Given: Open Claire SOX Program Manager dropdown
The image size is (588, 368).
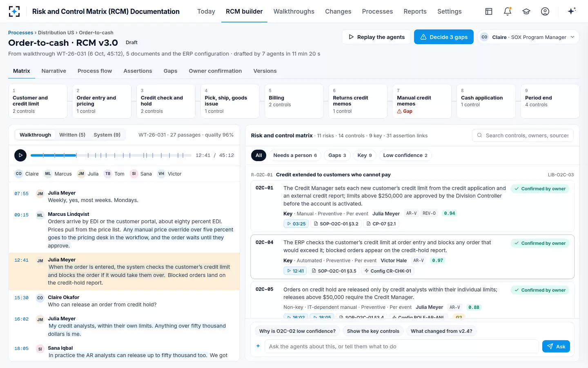Looking at the screenshot, I should coord(528,37).
